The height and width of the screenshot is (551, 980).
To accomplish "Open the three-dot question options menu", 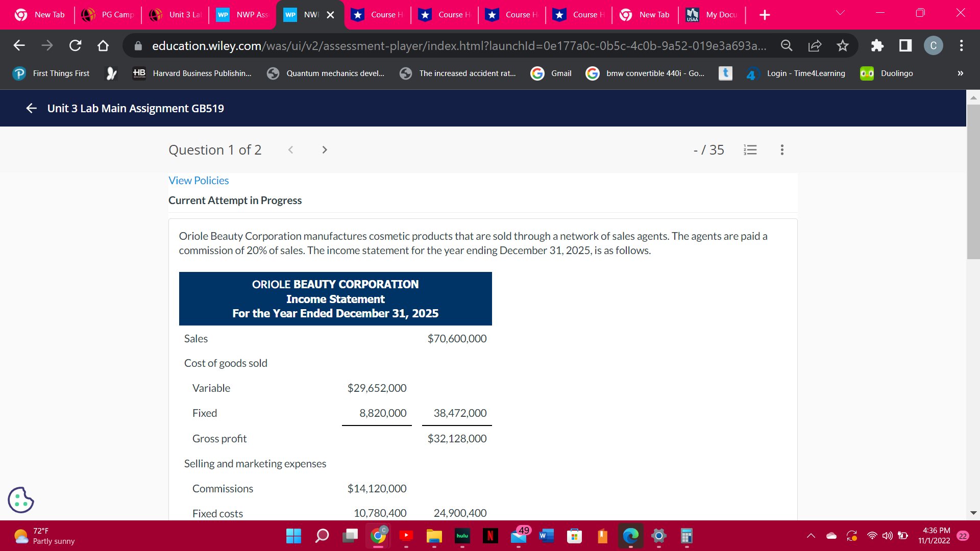I will click(782, 150).
